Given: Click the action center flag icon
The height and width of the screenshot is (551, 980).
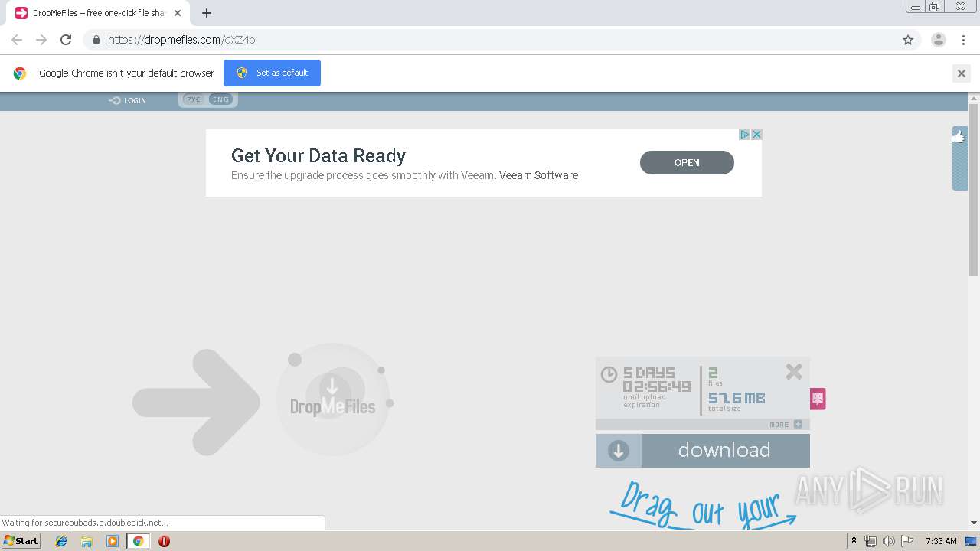Looking at the screenshot, I should tap(907, 541).
